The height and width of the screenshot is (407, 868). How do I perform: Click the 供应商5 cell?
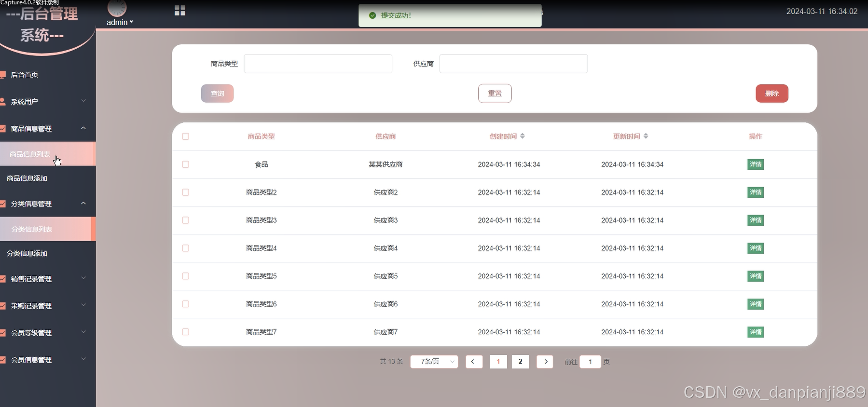(386, 276)
